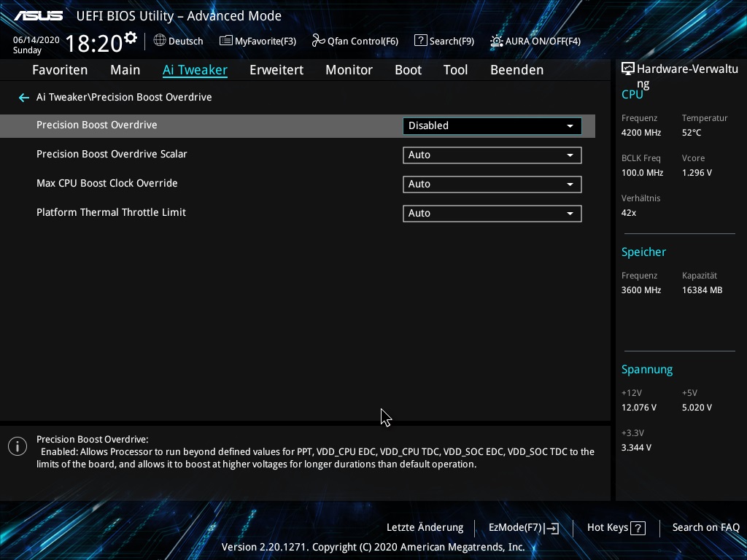Screen dimensions: 747x560
Task: Open Max CPU Boost Clock Override dropdown
Action: pos(492,184)
